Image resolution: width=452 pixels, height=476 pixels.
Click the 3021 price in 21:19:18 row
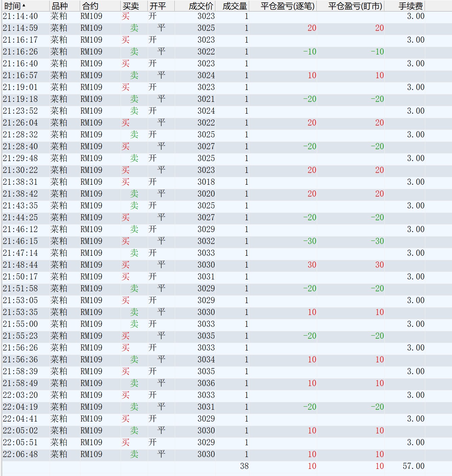pyautogui.click(x=206, y=99)
